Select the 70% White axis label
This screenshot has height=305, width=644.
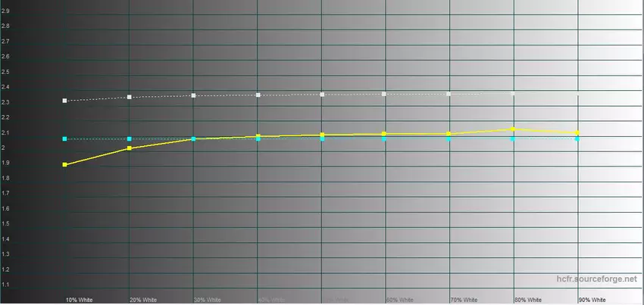464,300
